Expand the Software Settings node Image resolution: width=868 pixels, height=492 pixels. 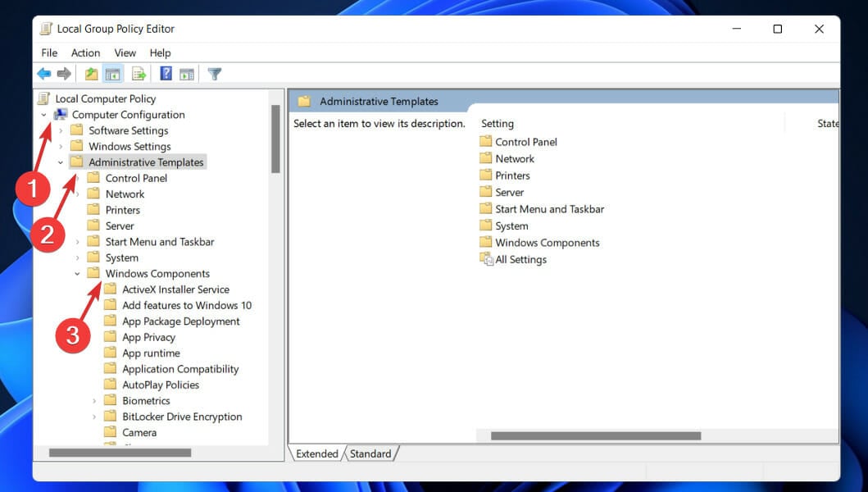point(61,130)
